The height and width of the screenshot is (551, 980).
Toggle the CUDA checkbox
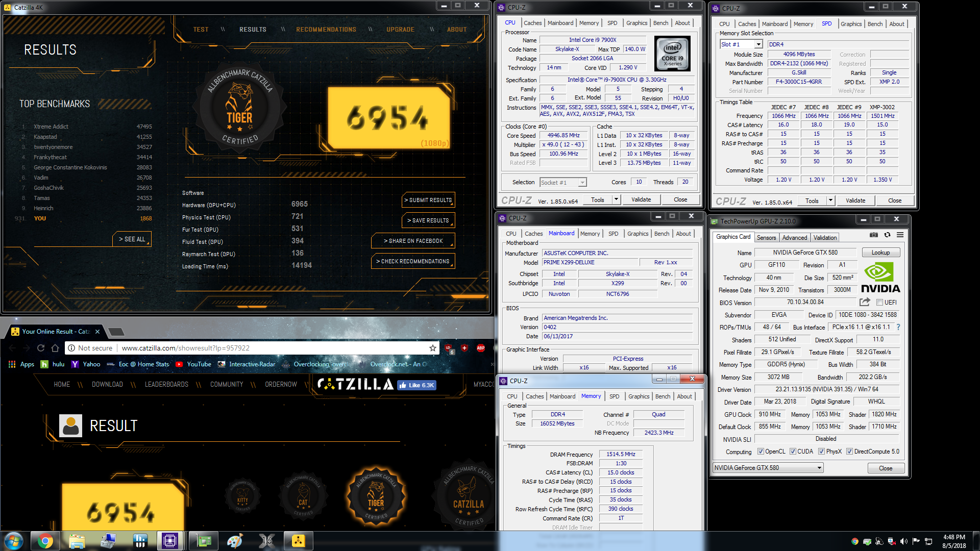click(x=793, y=452)
